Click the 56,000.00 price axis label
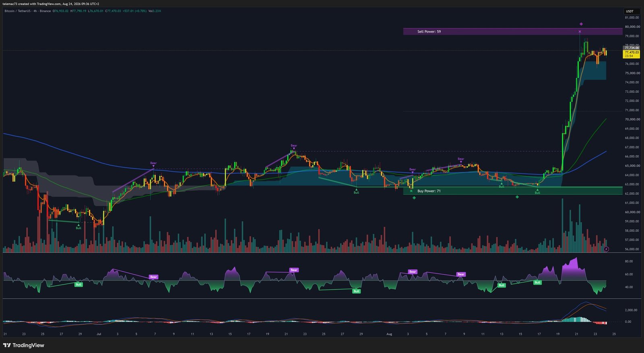644x353 pixels. tap(632, 249)
